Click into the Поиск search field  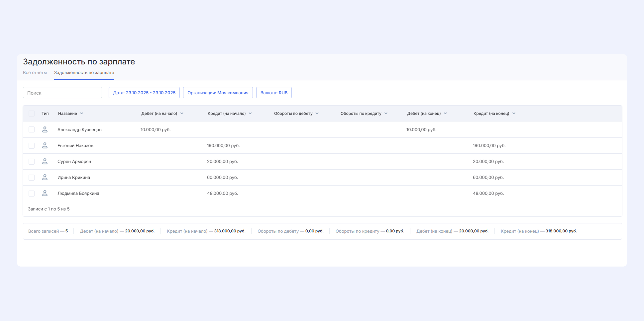point(62,93)
